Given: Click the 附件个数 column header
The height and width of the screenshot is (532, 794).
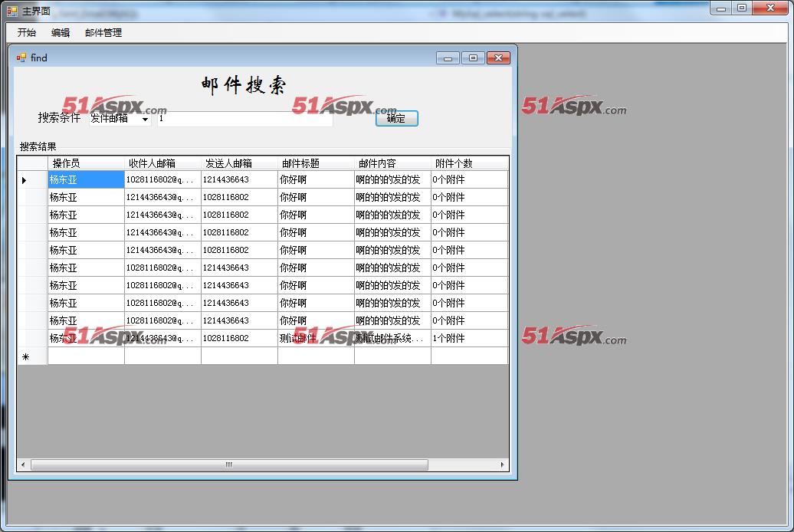Looking at the screenshot, I should click(468, 163).
